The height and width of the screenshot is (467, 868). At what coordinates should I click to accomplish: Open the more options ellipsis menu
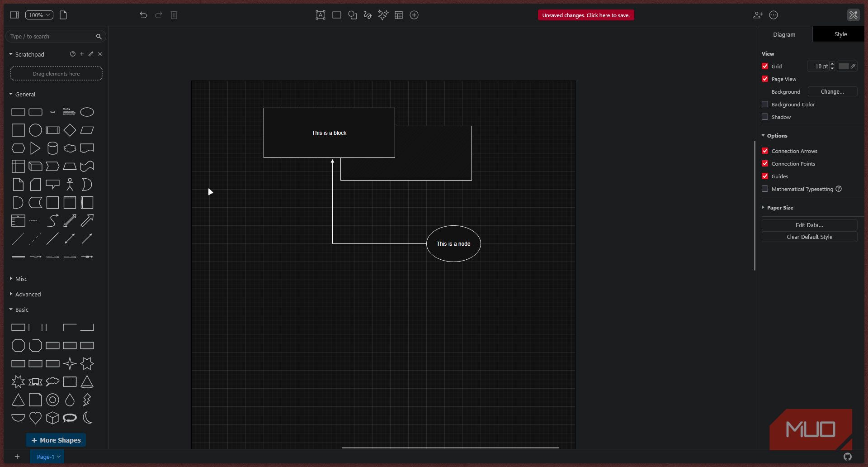[774, 15]
